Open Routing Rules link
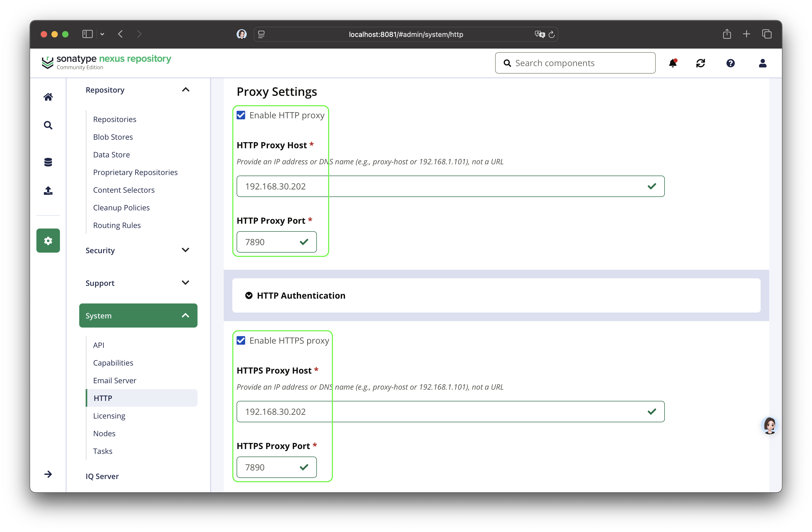The width and height of the screenshot is (812, 532). coord(117,225)
